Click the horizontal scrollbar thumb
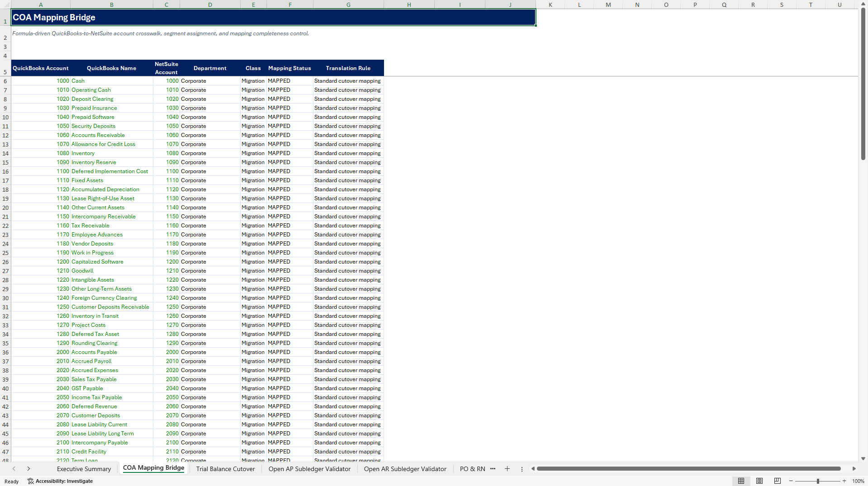Image resolution: width=868 pixels, height=486 pixels. [x=688, y=469]
